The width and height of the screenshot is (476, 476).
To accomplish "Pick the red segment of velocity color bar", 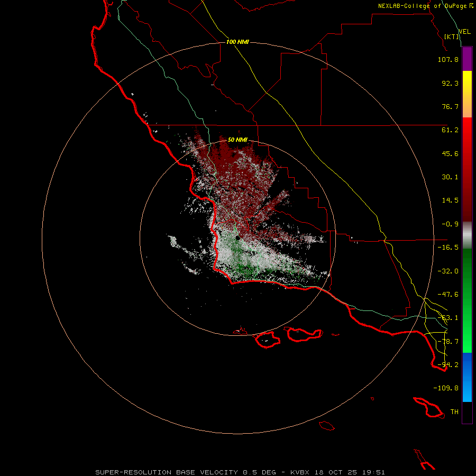I will tap(467, 169).
